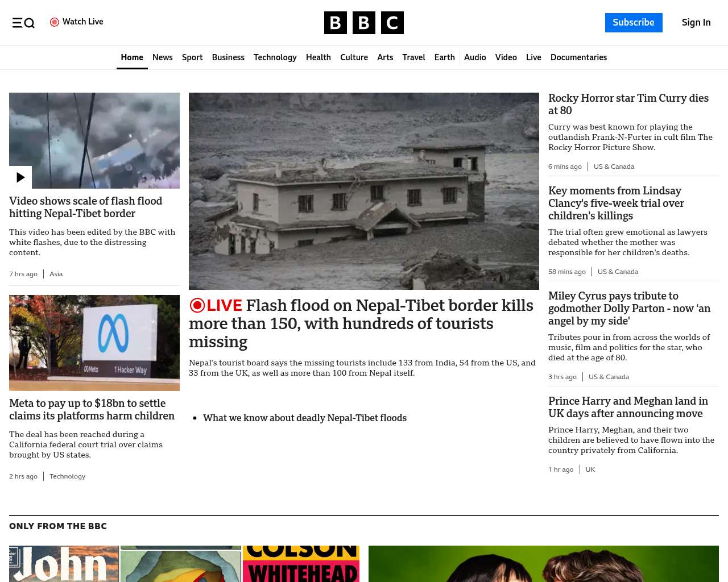Click the '6 mins ago' timestamp

point(565,167)
